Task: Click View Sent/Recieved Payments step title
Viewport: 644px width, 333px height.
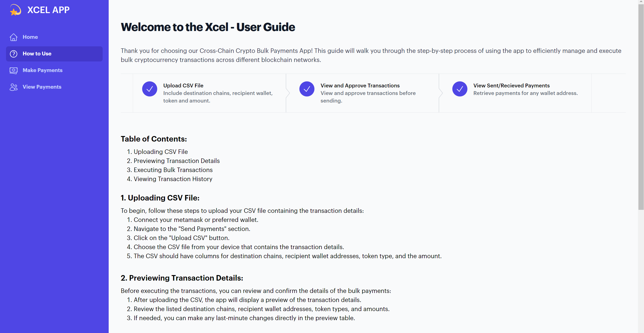Action: (x=511, y=86)
